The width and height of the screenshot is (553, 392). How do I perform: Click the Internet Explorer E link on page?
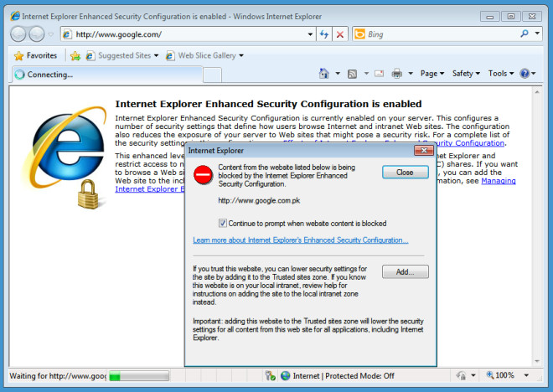[x=150, y=189]
